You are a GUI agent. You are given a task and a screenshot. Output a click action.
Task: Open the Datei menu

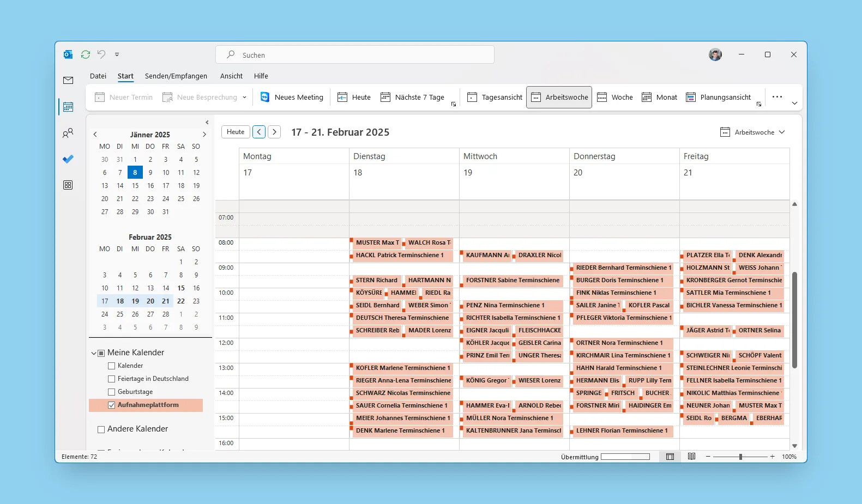[x=98, y=76]
